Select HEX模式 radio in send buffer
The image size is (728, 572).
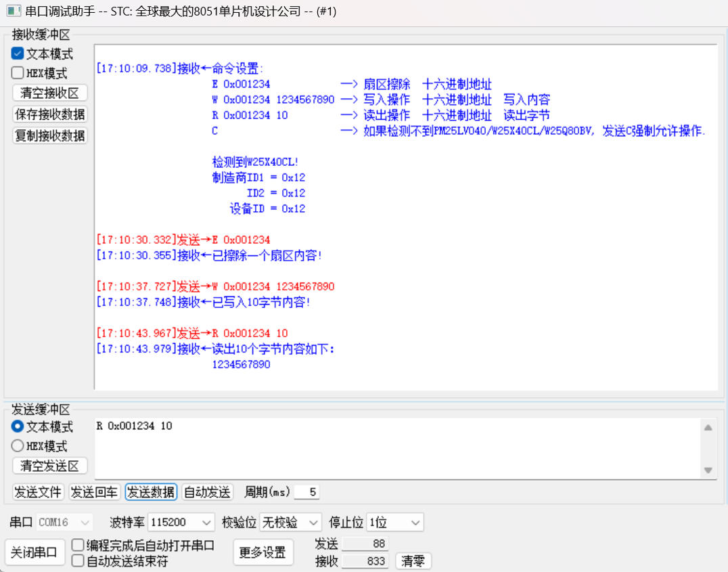click(18, 446)
